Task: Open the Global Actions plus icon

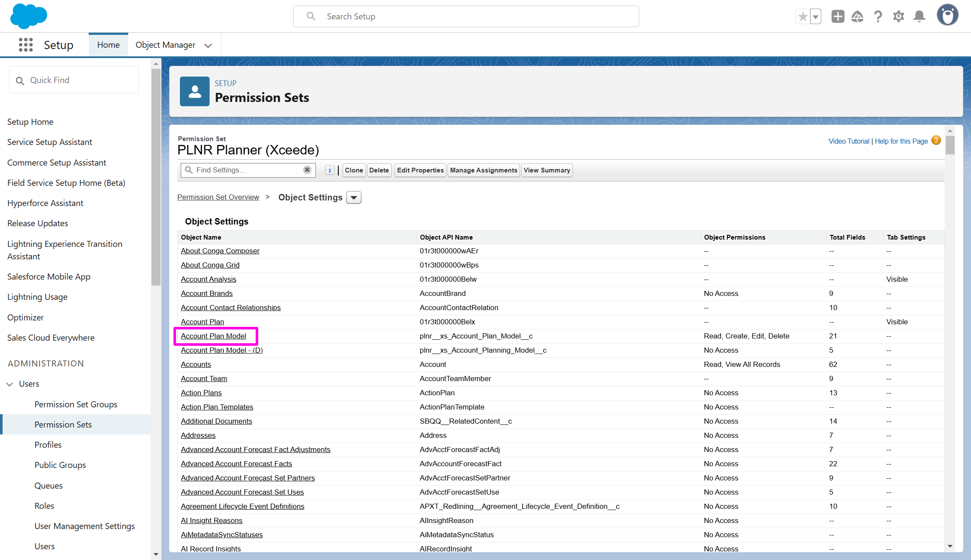Action: click(x=838, y=17)
